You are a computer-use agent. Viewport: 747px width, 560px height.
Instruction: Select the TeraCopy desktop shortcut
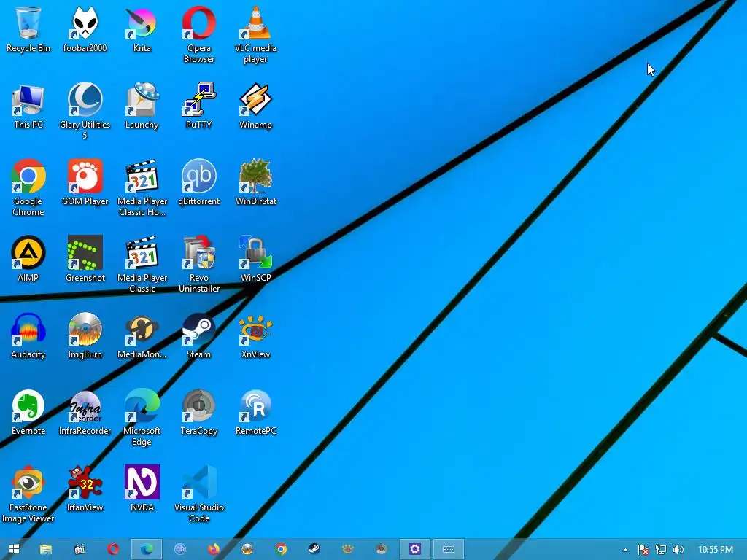click(x=198, y=413)
